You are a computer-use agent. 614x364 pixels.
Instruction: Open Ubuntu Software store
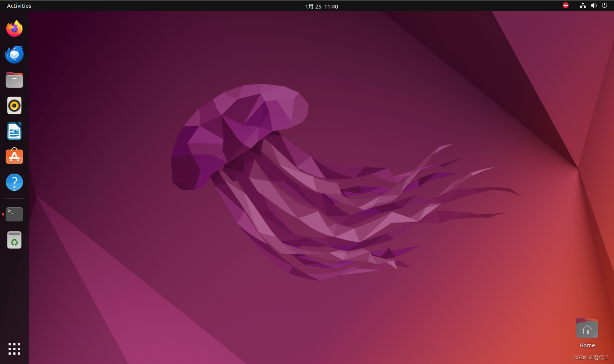tap(14, 156)
